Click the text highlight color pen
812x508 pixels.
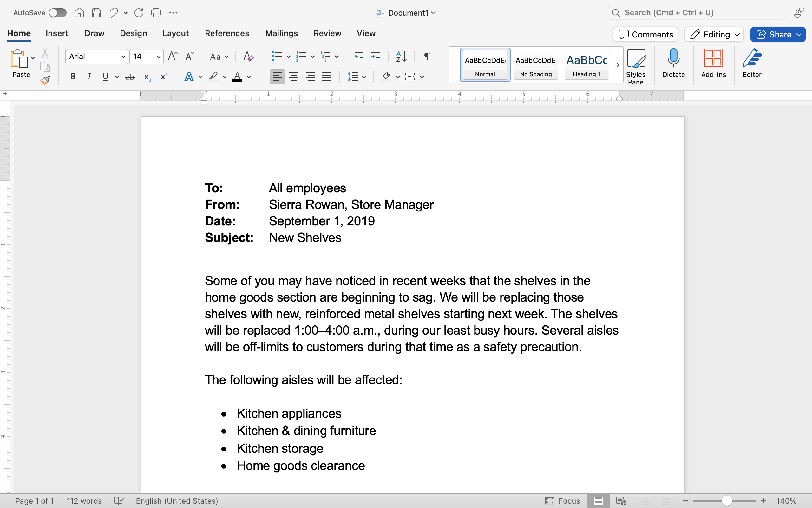(x=213, y=77)
